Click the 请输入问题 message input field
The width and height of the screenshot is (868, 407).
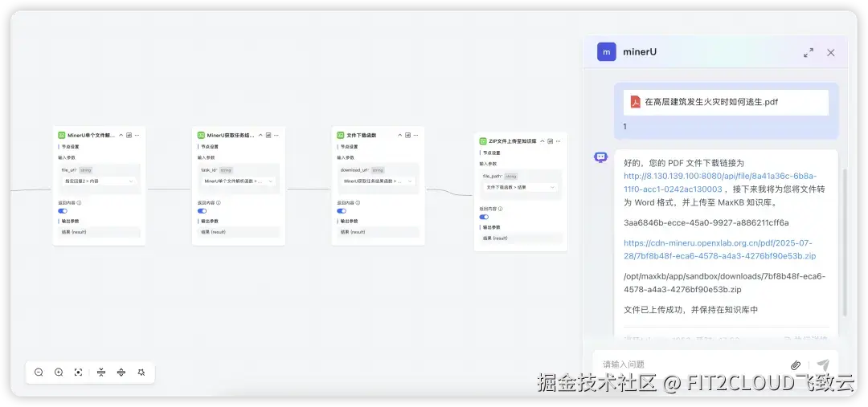pos(692,365)
